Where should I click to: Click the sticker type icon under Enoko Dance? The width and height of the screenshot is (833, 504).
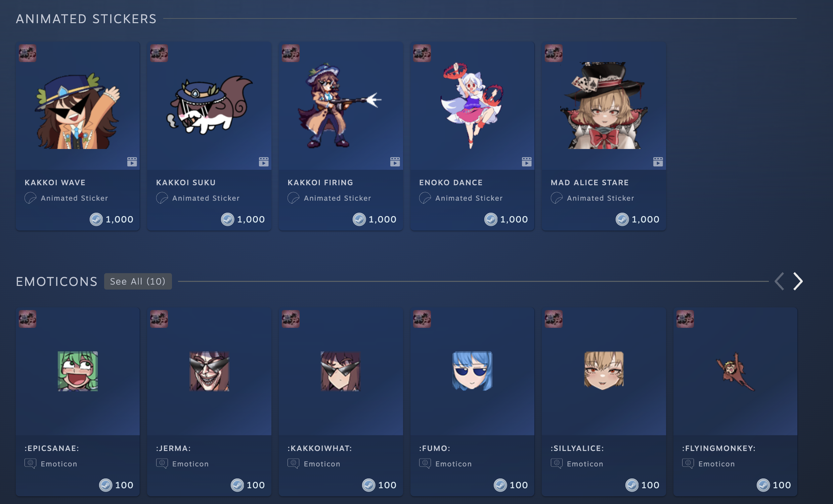(x=425, y=198)
